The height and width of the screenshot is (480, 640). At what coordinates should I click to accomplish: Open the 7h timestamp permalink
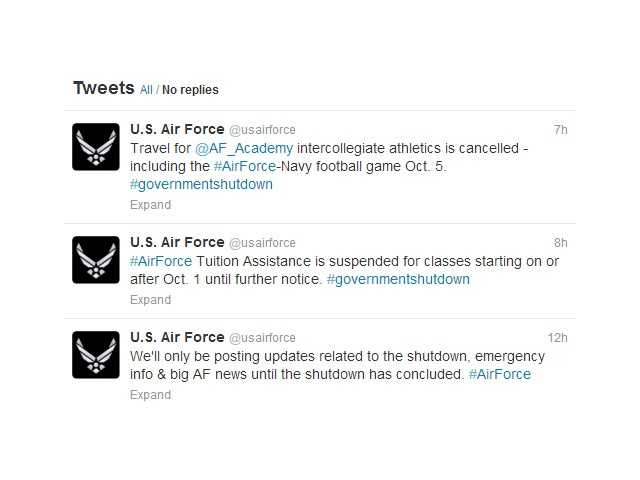(x=561, y=130)
